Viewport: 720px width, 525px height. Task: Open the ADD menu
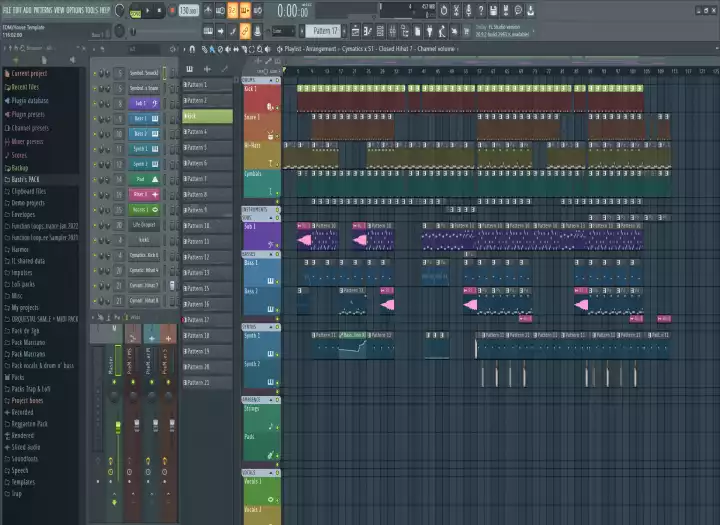click(29, 10)
